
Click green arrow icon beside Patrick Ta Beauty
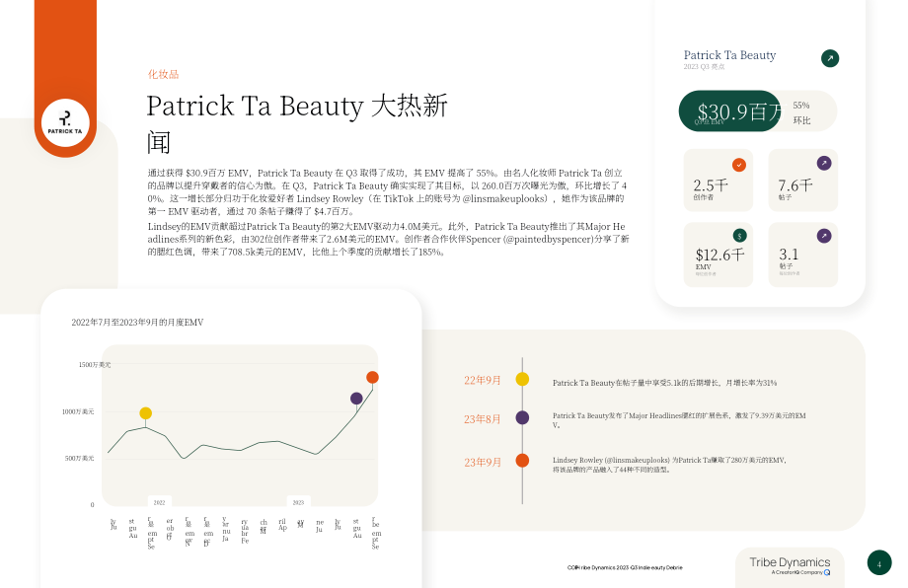click(830, 58)
